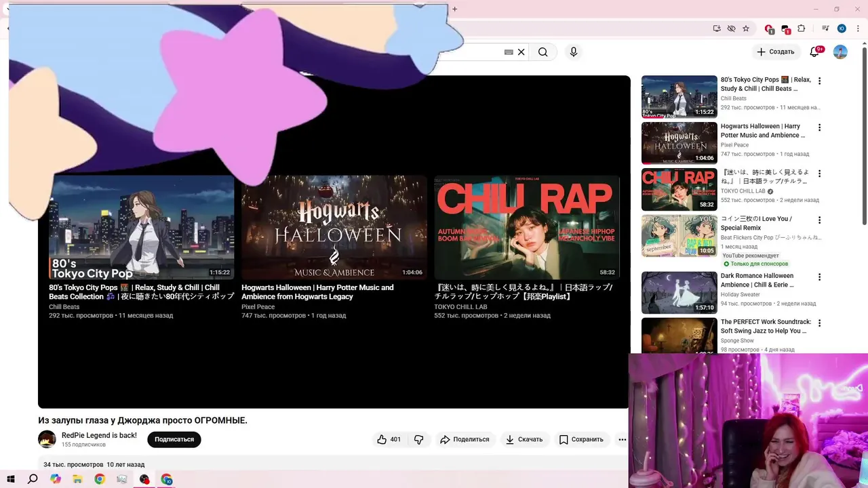Open the RedPie Legend is back! channel
The image size is (868, 488).
99,435
